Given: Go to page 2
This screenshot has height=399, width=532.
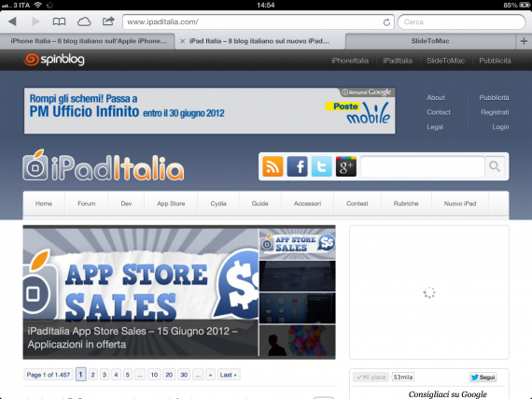Looking at the screenshot, I should tap(92, 375).
